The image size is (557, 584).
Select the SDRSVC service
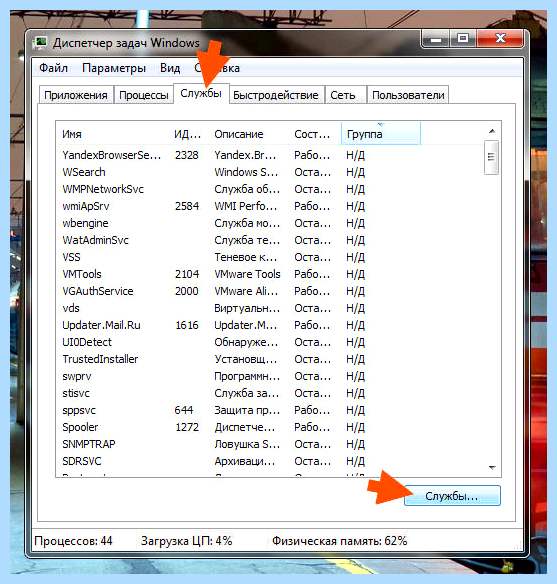coord(271,461)
